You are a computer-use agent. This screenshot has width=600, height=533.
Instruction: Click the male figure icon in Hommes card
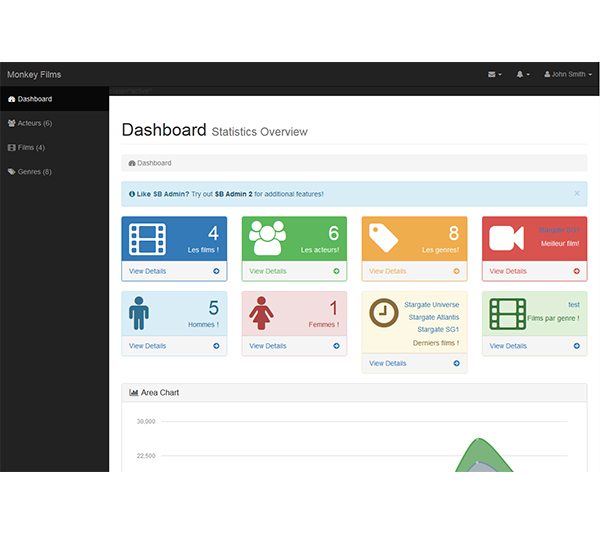[x=139, y=313]
